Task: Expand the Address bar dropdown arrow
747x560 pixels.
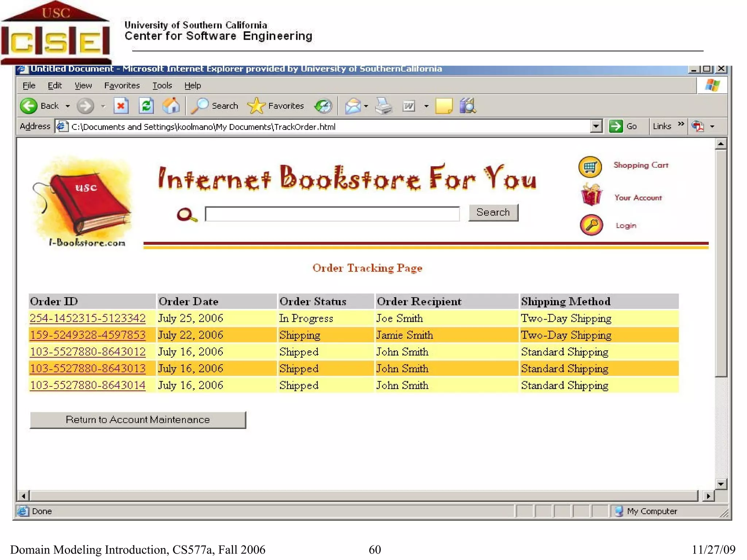Action: click(x=596, y=126)
